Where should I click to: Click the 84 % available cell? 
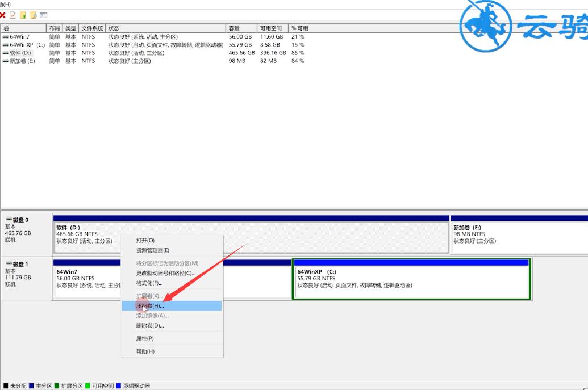click(x=298, y=61)
